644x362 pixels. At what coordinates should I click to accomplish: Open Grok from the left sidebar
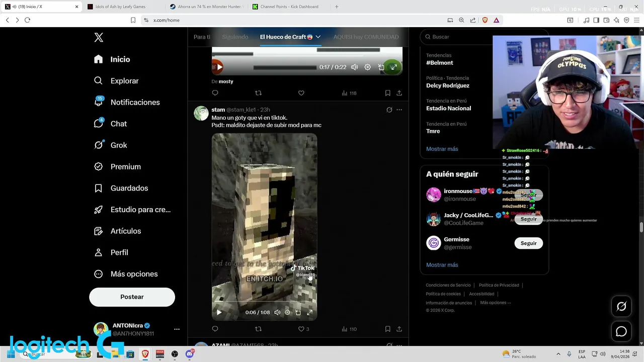[x=111, y=145]
